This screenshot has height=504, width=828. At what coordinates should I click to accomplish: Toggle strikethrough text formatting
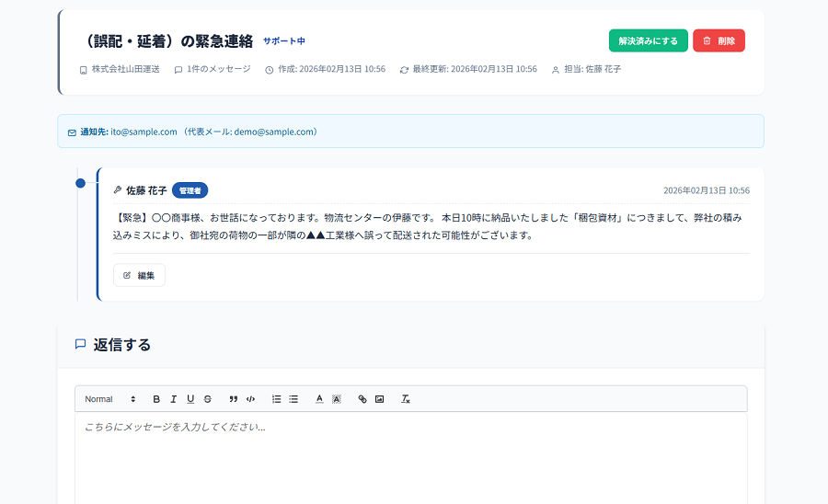tap(208, 399)
